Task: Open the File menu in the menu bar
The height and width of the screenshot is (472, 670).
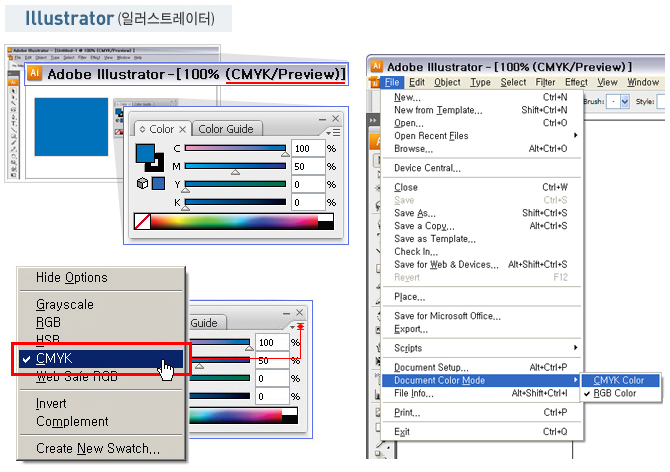Action: click(x=392, y=82)
